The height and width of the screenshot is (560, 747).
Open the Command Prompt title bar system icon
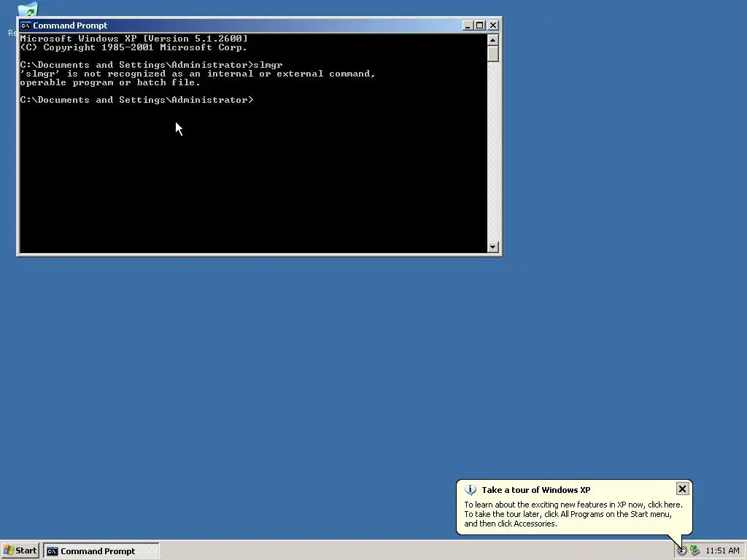point(26,26)
